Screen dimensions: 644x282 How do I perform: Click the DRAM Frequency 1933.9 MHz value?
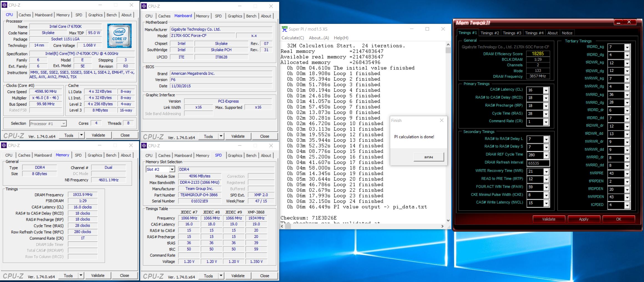tap(83, 194)
